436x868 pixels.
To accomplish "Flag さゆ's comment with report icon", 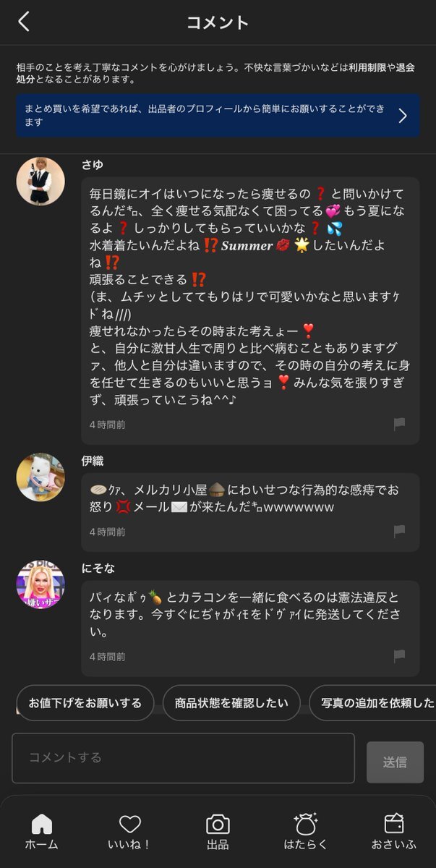I will click(x=399, y=425).
